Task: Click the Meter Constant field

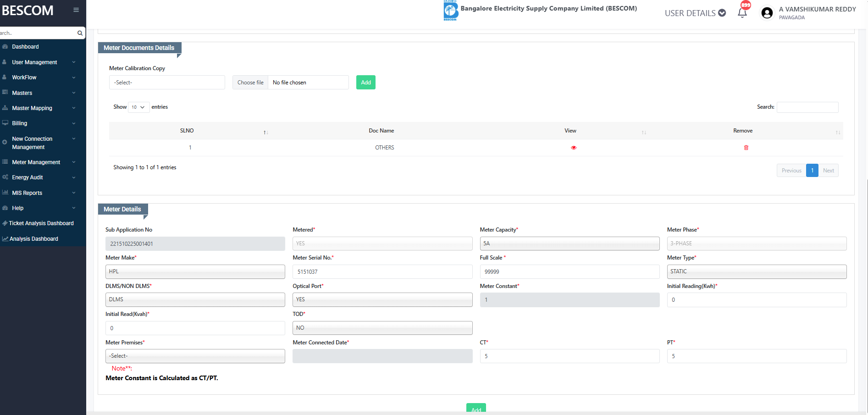Action: (x=569, y=300)
